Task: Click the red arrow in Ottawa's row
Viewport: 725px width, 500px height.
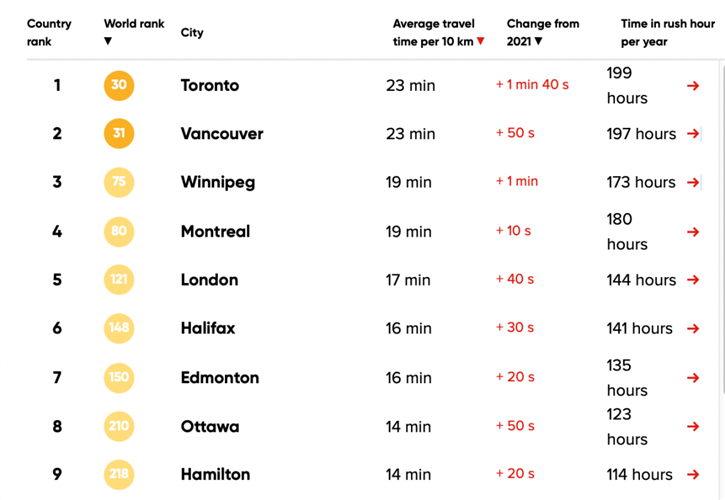Action: point(693,427)
